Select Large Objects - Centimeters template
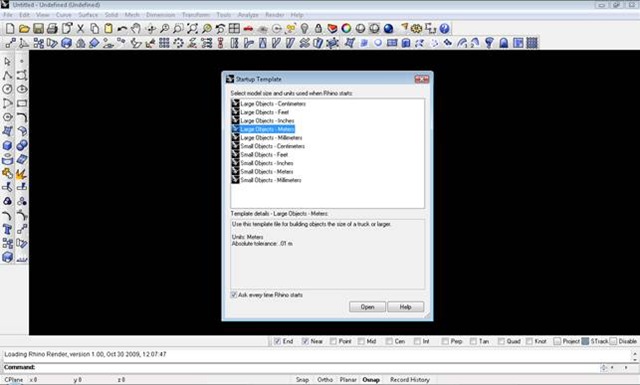The height and width of the screenshot is (385, 640). 273,104
